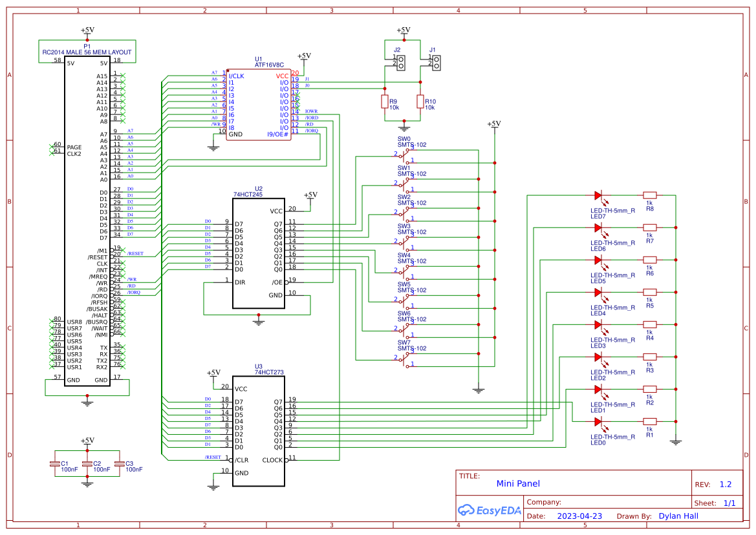Toggle switch SW7 SMTS-102

click(x=405, y=359)
